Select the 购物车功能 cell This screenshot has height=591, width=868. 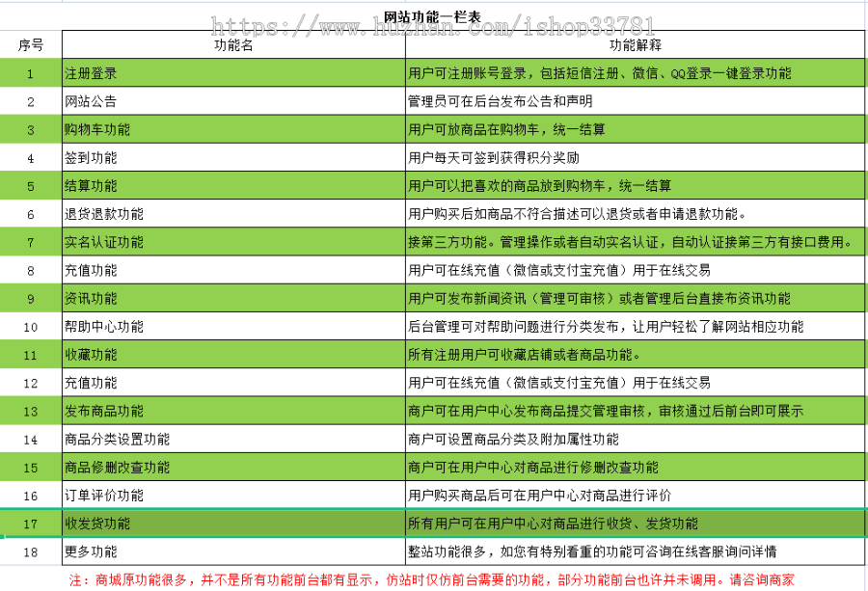coord(233,129)
